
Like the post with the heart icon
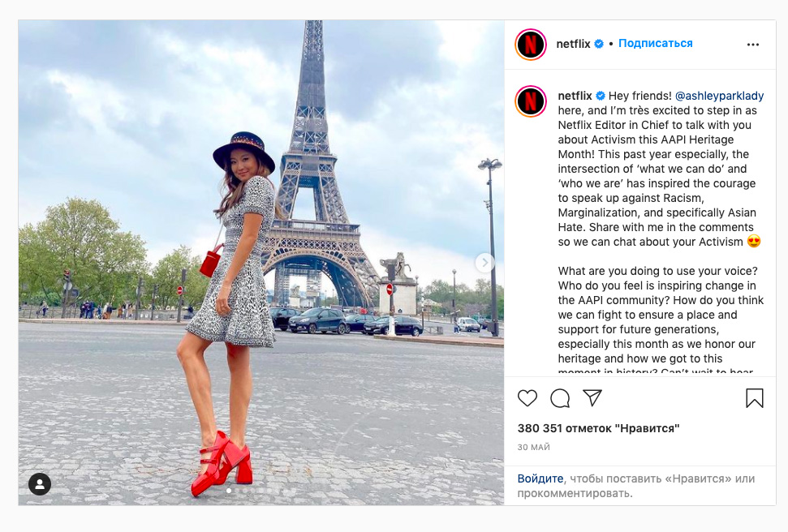click(527, 398)
